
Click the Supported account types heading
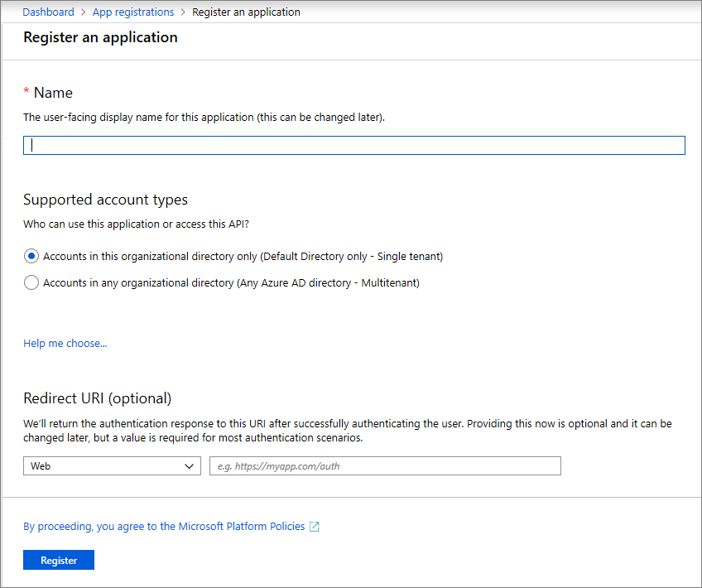pos(105,200)
